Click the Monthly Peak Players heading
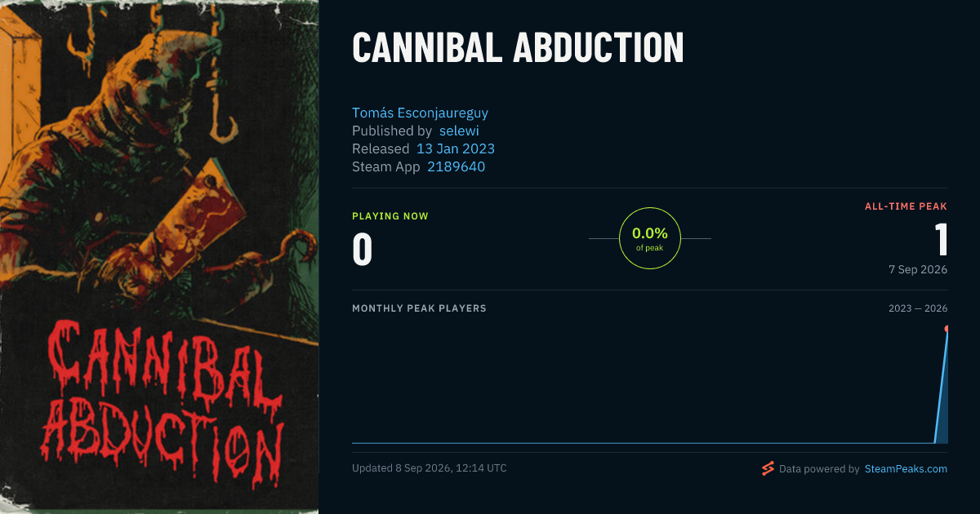The image size is (980, 514). (419, 308)
